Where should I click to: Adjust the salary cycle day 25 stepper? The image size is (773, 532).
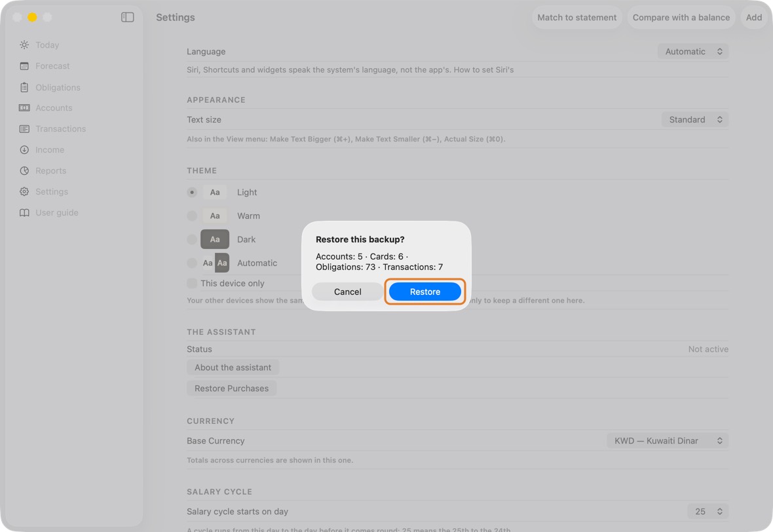point(707,511)
